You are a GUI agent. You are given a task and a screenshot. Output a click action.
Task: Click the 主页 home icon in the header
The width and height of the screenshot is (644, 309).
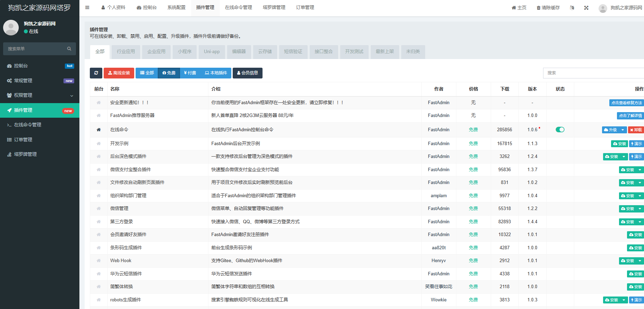(514, 8)
